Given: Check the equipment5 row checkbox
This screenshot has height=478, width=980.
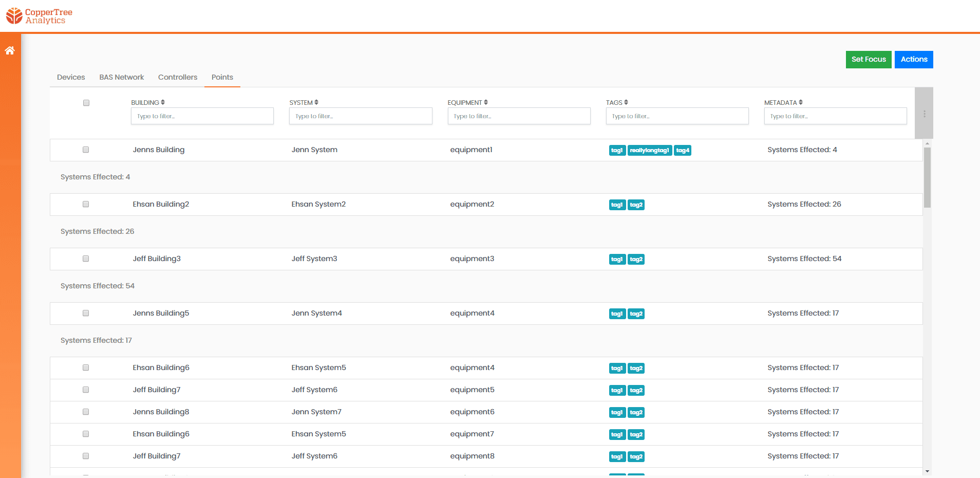Looking at the screenshot, I should pos(86,390).
